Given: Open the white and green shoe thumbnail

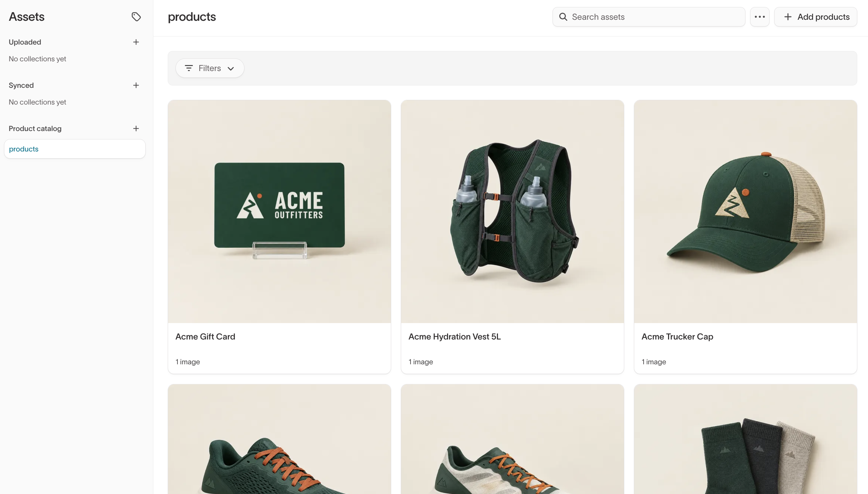Looking at the screenshot, I should pos(512,439).
